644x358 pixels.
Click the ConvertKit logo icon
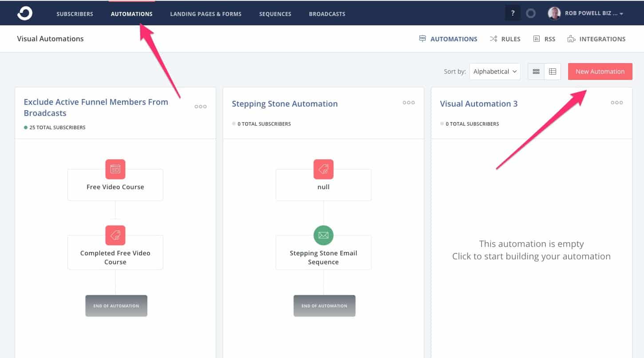click(25, 13)
